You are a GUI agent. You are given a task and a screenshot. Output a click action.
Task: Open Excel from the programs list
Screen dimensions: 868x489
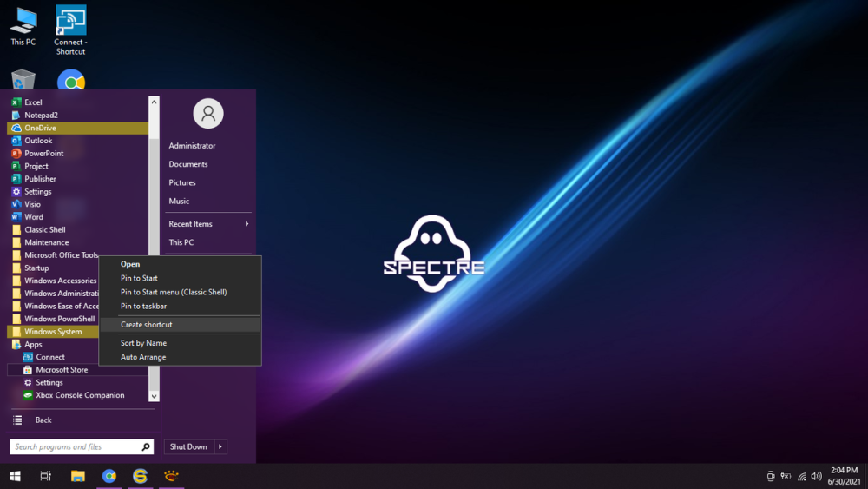pyautogui.click(x=77, y=102)
